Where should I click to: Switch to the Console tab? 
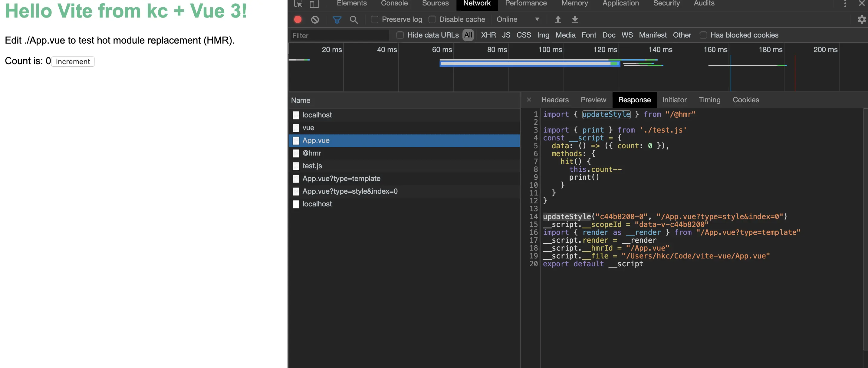point(394,3)
